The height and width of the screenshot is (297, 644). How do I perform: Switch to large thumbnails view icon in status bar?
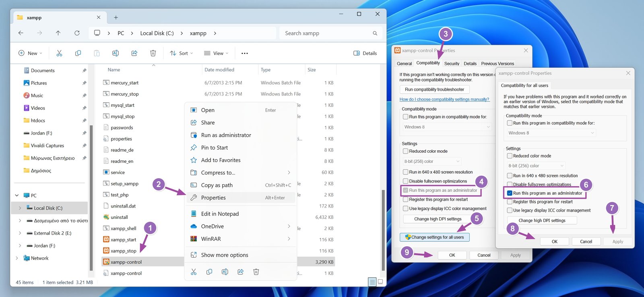coord(380,282)
